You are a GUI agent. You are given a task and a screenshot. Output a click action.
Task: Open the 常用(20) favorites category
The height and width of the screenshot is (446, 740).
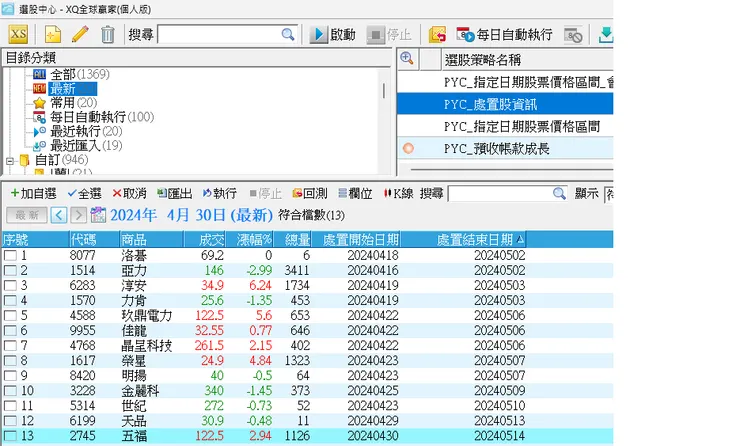tap(65, 102)
